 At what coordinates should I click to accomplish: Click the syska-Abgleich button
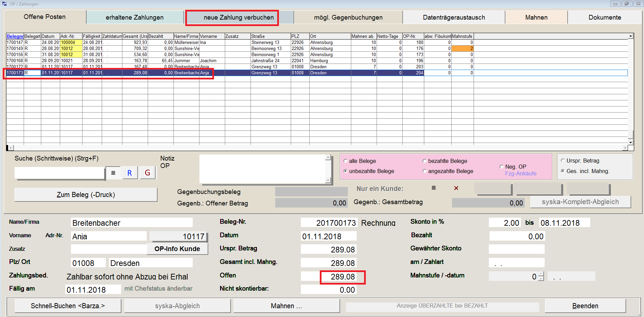177,306
